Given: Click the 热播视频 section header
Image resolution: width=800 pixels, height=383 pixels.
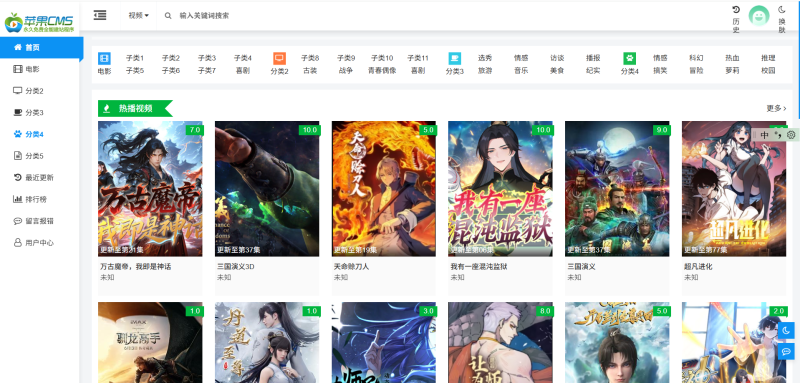Looking at the screenshot, I should coord(135,108).
